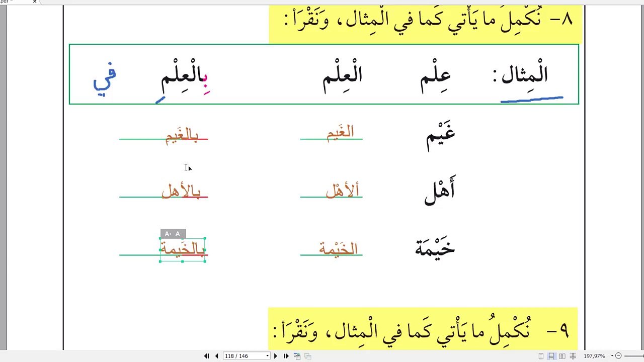
Task: Click the answer text الخيمة
Action: (x=338, y=248)
